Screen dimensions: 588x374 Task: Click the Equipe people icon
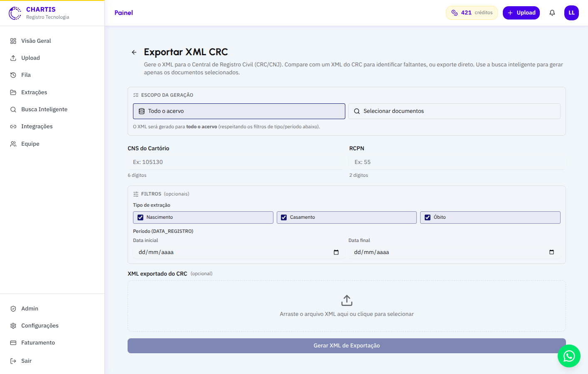tap(13, 144)
